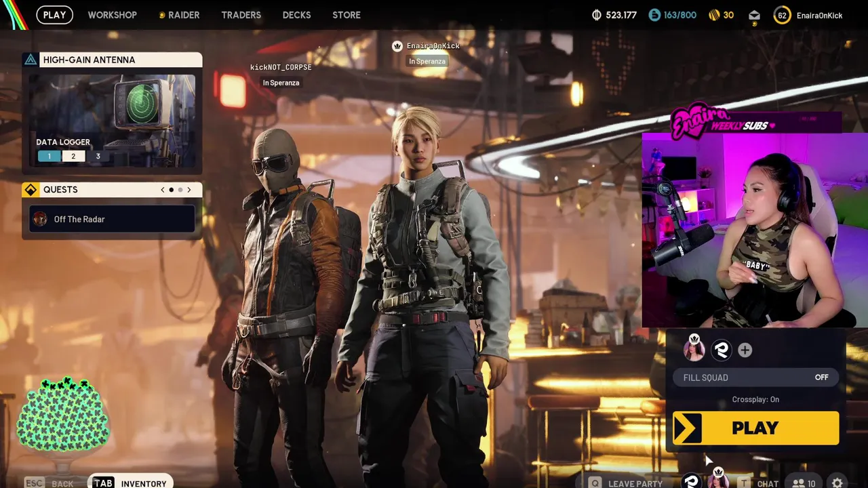868x488 pixels.
Task: Toggle the Fill Squad OFF switch
Action: [x=755, y=378]
